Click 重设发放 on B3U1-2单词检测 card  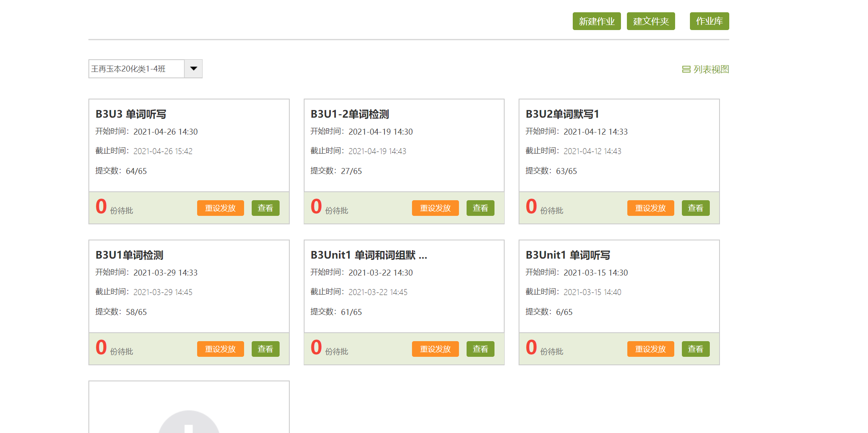point(435,208)
